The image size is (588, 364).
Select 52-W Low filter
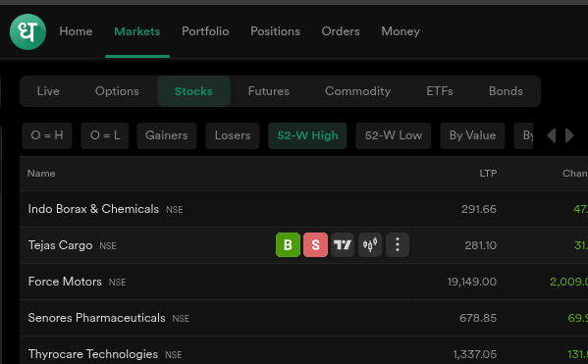pos(394,135)
